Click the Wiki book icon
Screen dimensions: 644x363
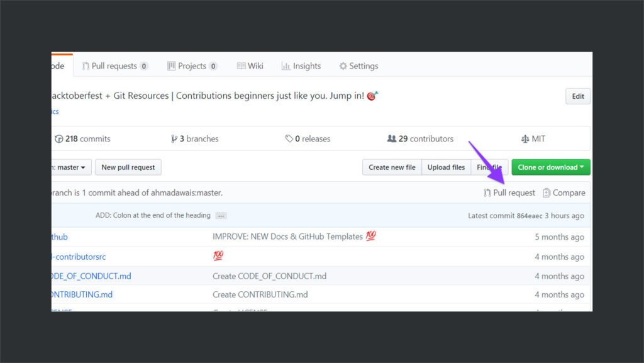241,66
